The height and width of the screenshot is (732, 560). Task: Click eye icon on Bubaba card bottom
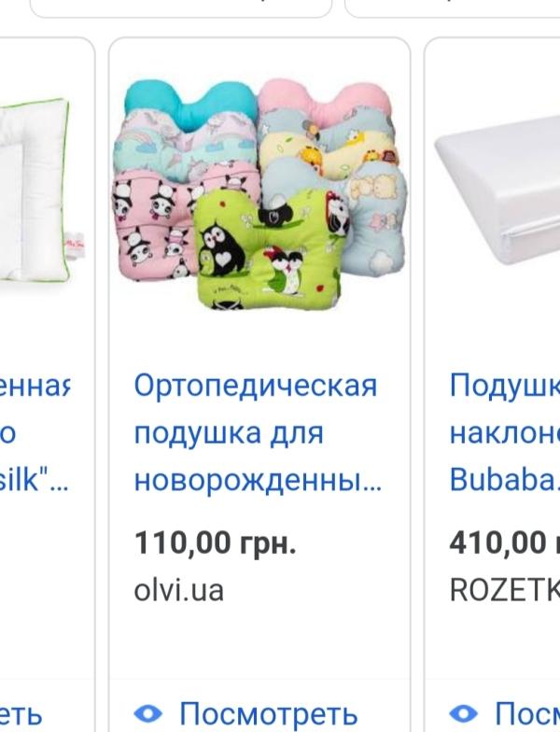coord(463,714)
